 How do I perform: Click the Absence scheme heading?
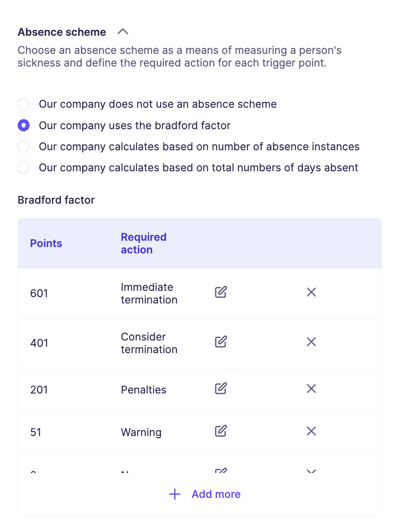62,32
